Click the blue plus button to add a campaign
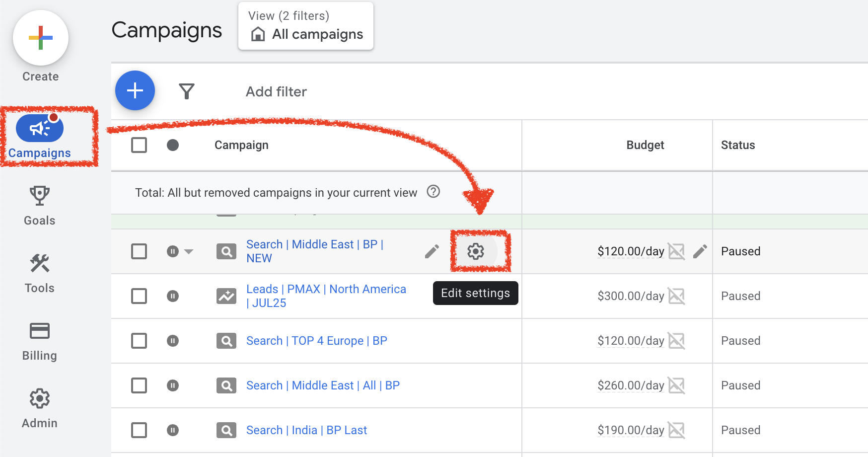The width and height of the screenshot is (868, 457). pyautogui.click(x=135, y=90)
